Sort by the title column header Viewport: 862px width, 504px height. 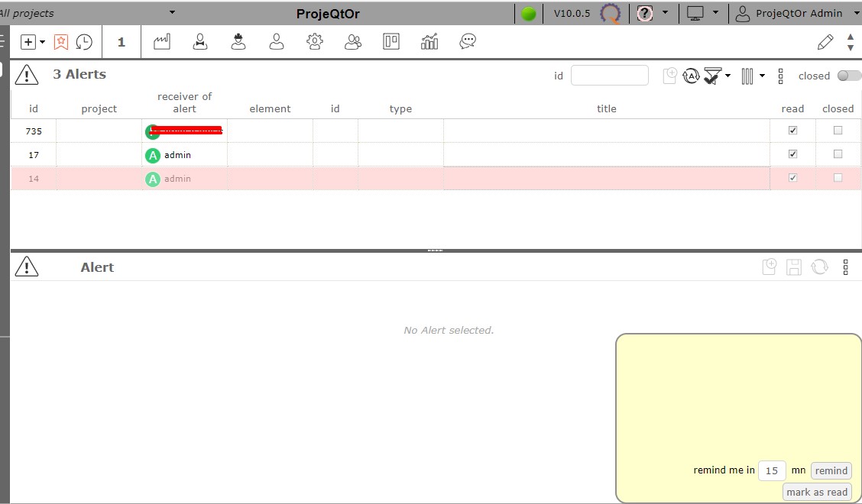tap(606, 108)
